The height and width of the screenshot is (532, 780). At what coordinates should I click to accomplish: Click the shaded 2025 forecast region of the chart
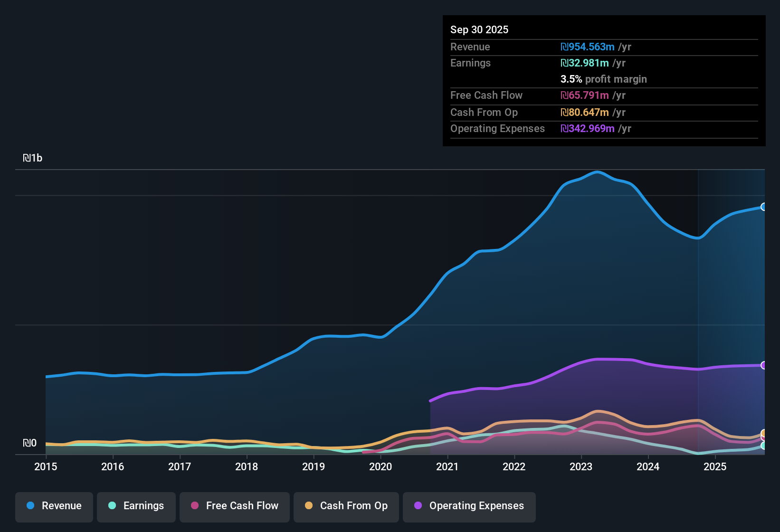(x=732, y=285)
